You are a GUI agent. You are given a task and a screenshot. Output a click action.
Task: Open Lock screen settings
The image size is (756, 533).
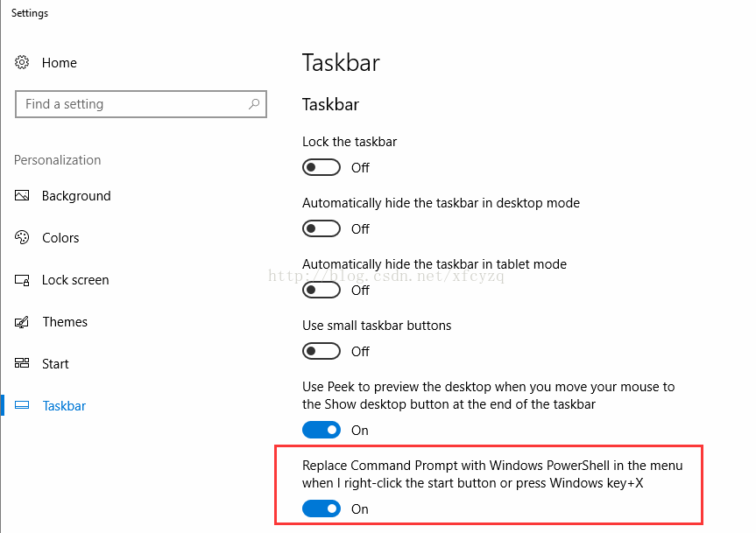75,280
